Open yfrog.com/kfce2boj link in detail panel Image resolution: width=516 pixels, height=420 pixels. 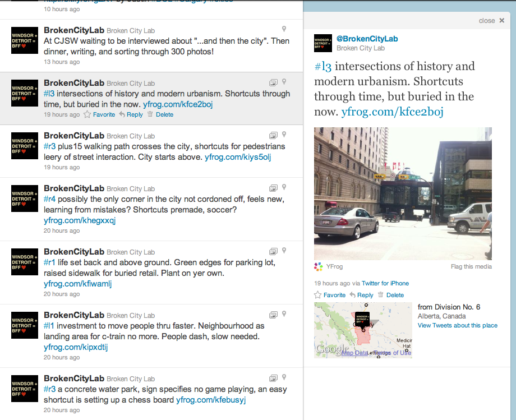[x=392, y=112]
